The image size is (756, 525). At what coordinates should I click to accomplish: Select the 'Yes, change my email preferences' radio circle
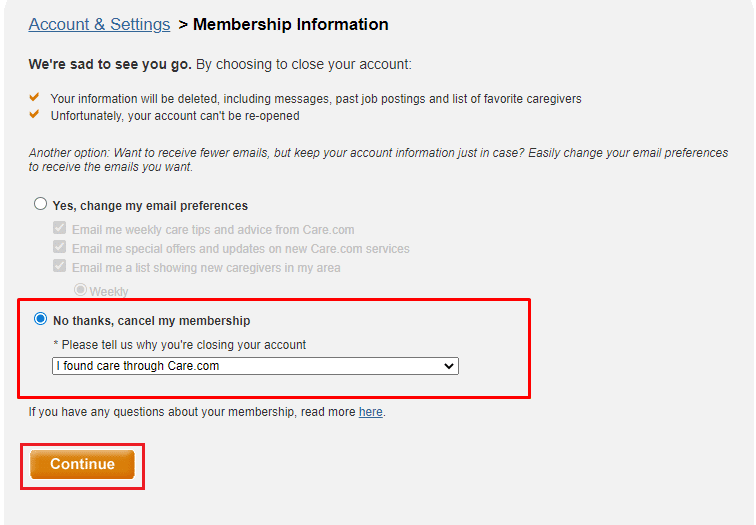40,204
